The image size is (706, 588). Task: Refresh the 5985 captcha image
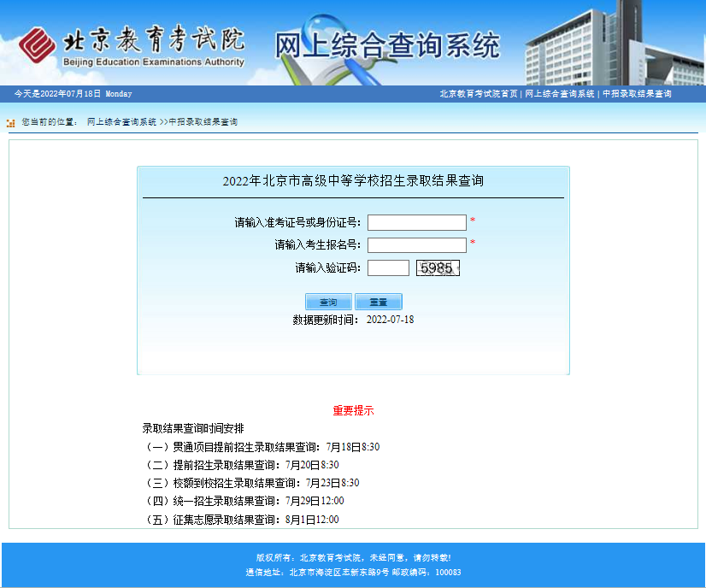click(x=438, y=268)
